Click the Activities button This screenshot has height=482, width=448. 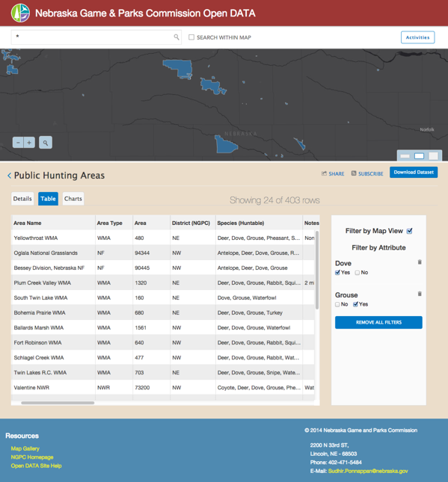point(417,37)
